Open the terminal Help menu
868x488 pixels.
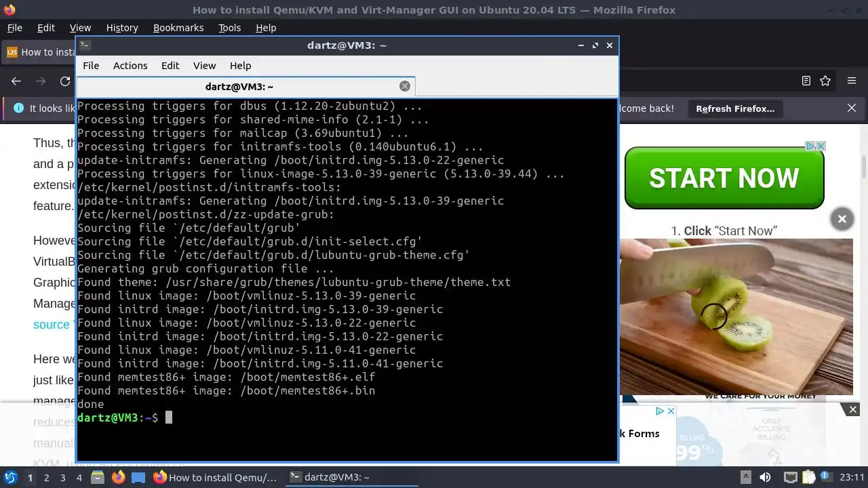[241, 66]
